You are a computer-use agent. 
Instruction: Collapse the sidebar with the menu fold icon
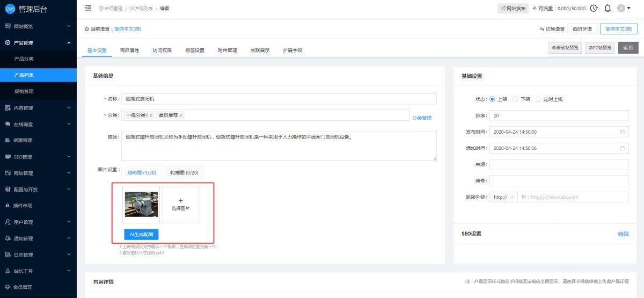[x=88, y=8]
